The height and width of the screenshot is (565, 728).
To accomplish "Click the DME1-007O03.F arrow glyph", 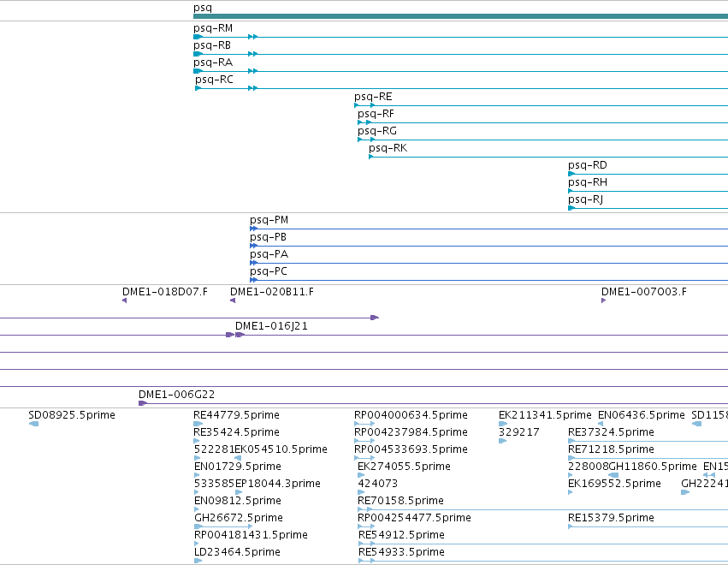I will click(604, 300).
